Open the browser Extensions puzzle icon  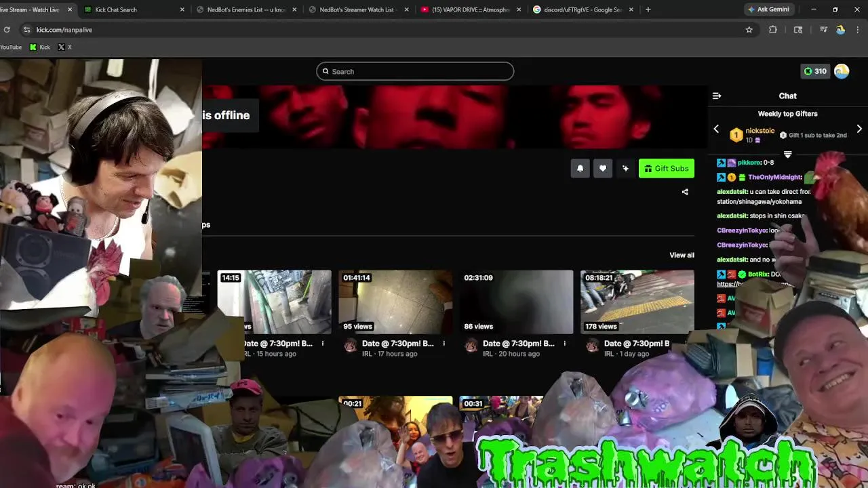(x=773, y=30)
